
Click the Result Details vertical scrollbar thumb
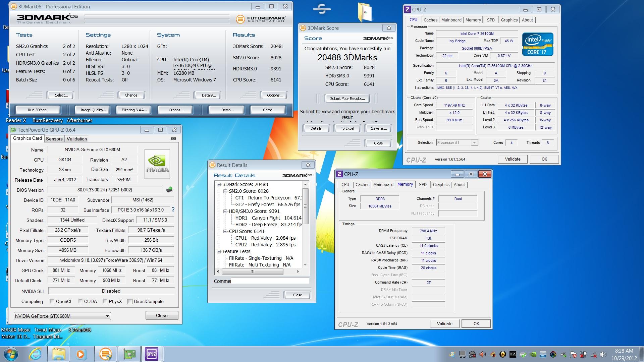pyautogui.click(x=305, y=206)
